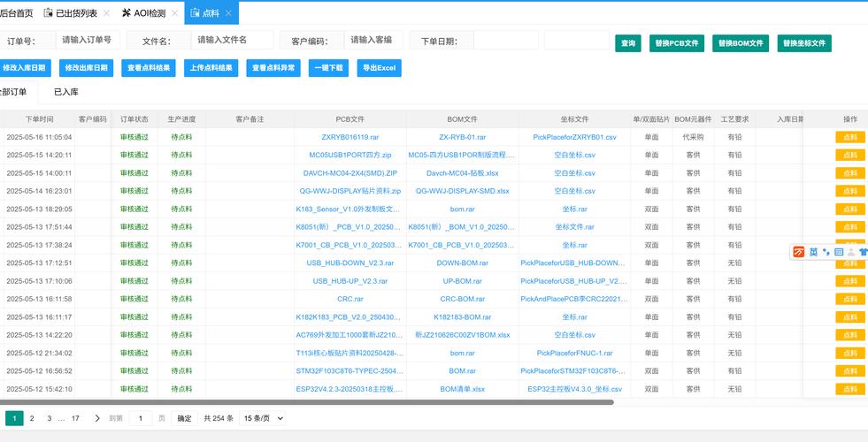
Task: Click the wrench icon on AOI检测 tab
Action: coord(127,12)
